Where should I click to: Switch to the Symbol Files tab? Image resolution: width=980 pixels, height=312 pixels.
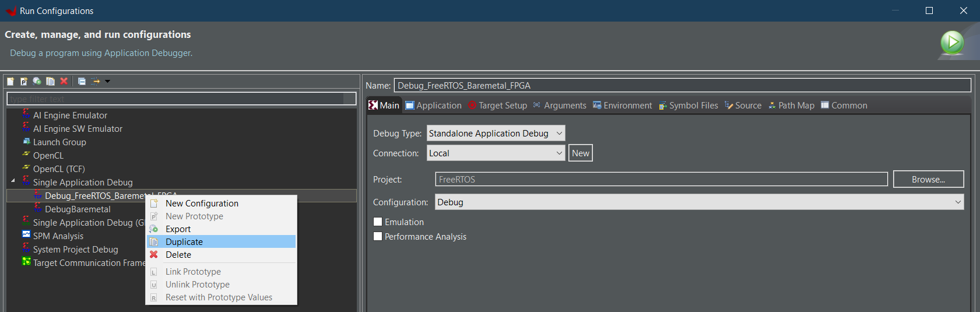tap(688, 106)
